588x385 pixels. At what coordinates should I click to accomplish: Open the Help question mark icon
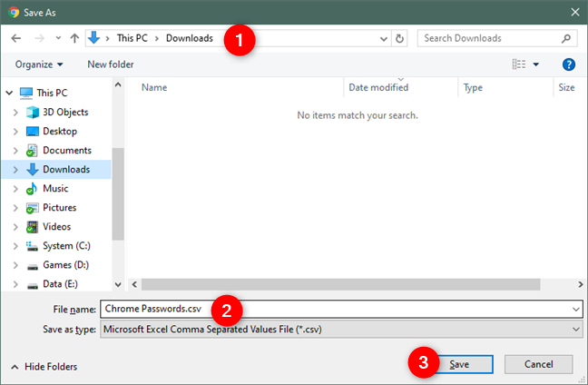(569, 64)
